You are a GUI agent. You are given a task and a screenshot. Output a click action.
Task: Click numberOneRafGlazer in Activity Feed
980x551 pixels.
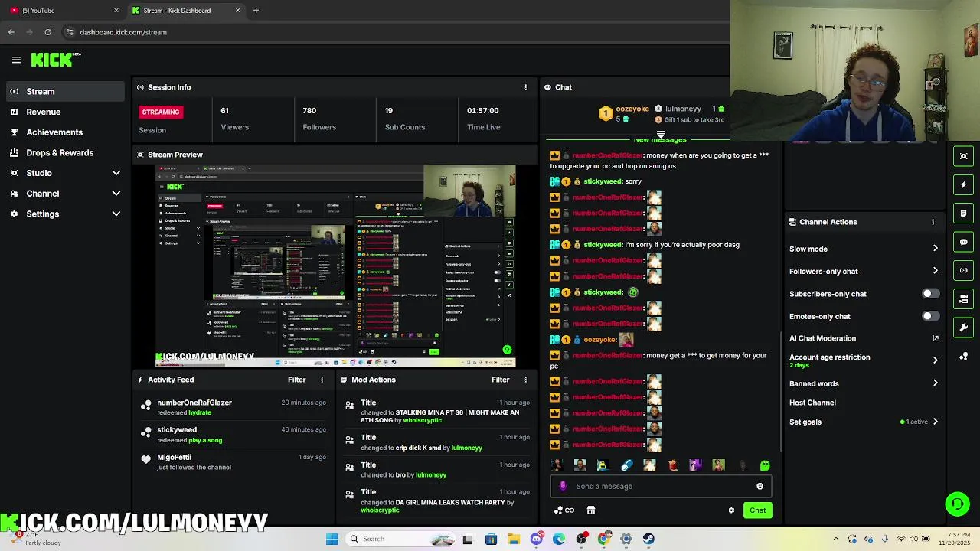[194, 403]
